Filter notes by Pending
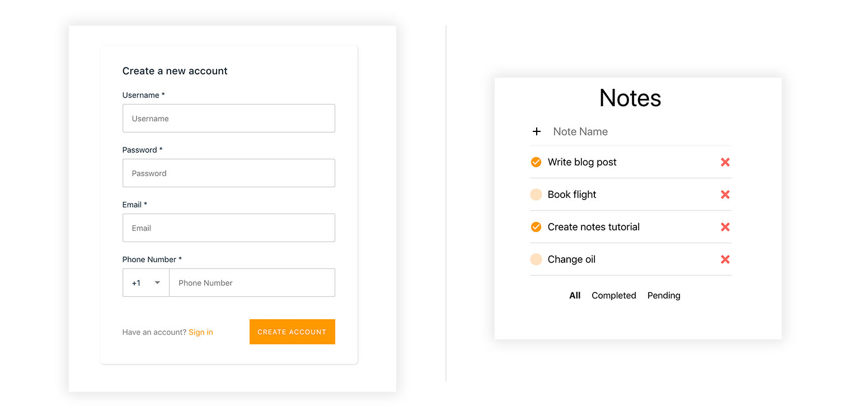868x417 pixels. [x=664, y=296]
